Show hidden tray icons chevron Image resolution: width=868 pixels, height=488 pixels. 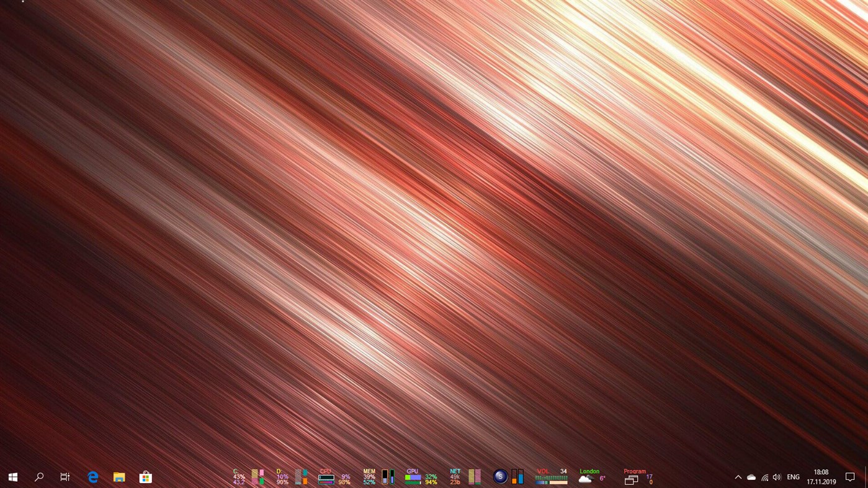coord(738,477)
